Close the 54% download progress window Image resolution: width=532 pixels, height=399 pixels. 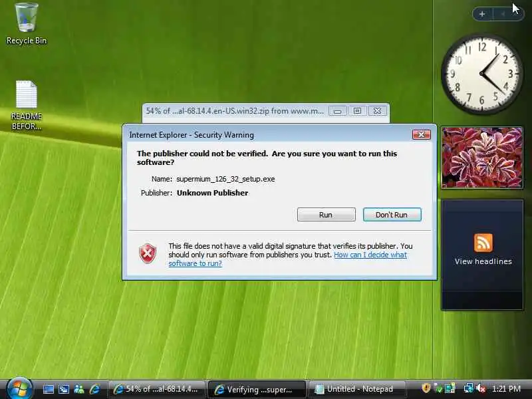[x=377, y=111]
